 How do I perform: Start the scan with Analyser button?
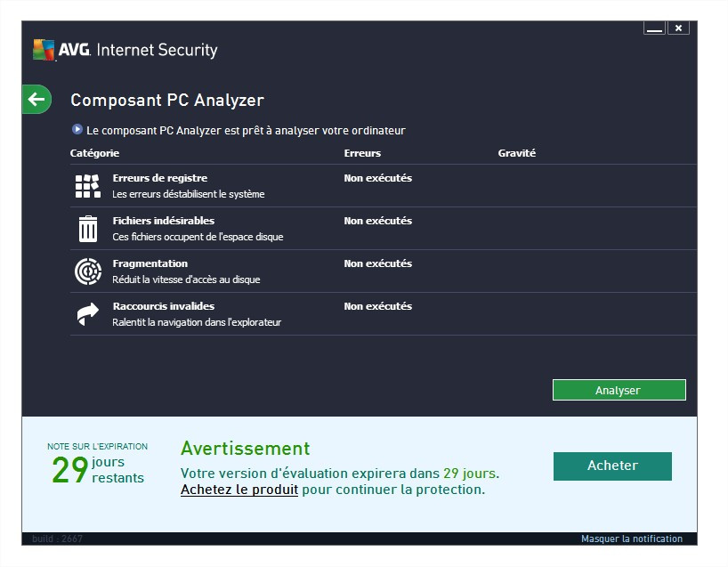tap(619, 390)
